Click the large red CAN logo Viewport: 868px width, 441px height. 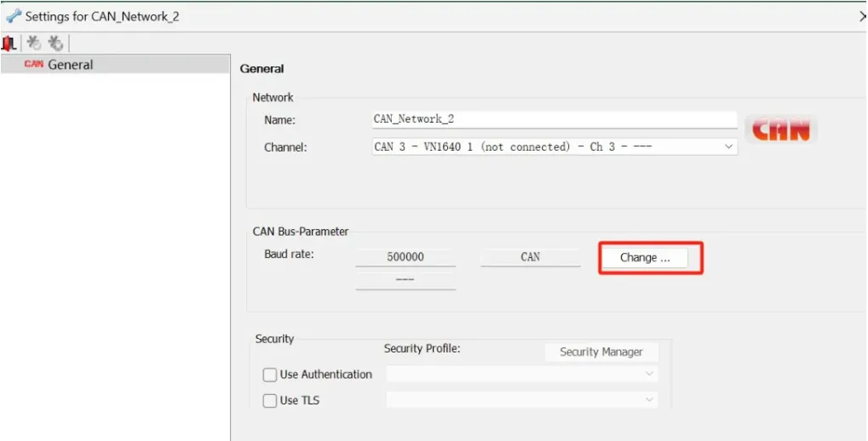pyautogui.click(x=781, y=131)
